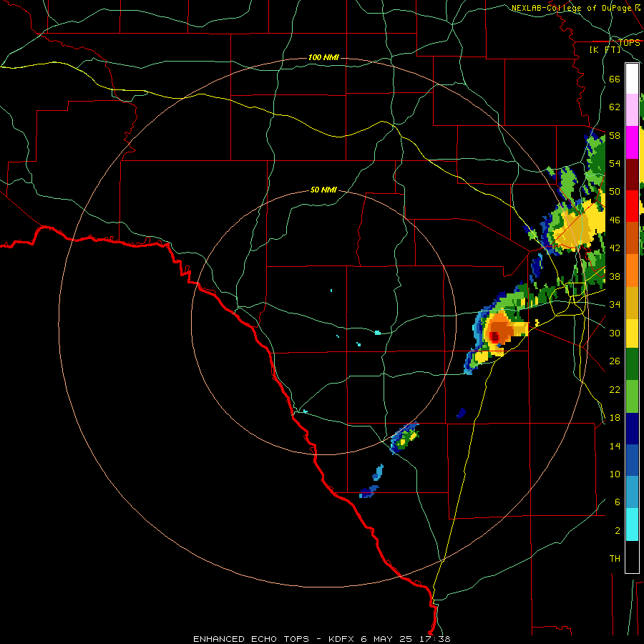This screenshot has height=644, width=644.
Task: Click the 54 legend value
Action: coord(615,163)
